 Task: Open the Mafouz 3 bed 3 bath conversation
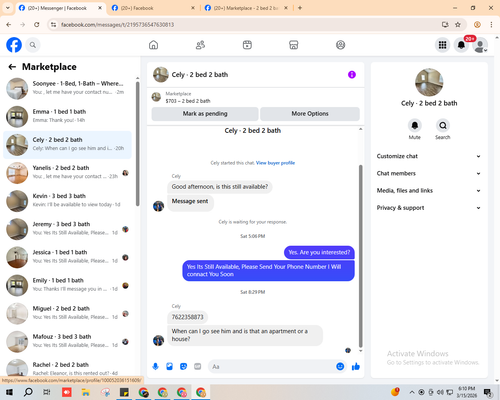[67, 342]
